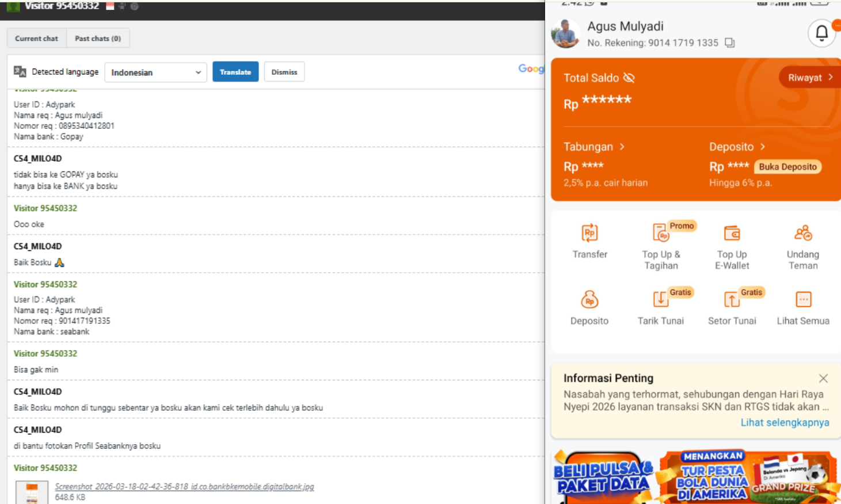
Task: Click the 'Total Saldo' label
Action: click(x=591, y=78)
